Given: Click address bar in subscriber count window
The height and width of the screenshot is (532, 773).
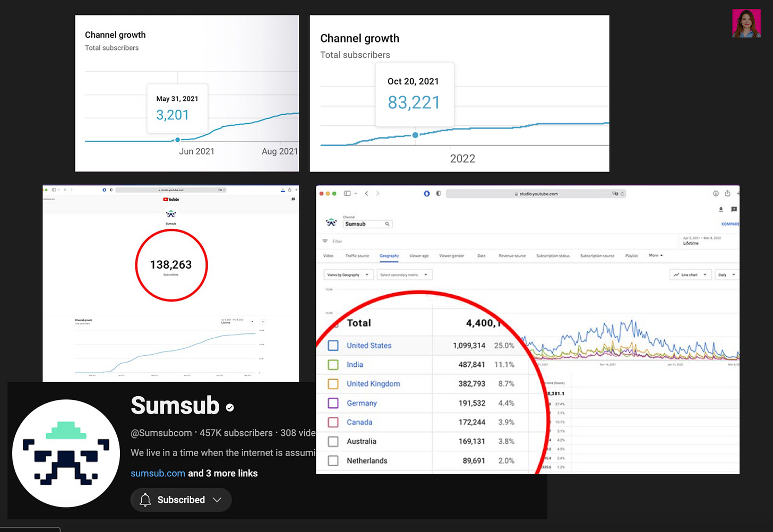Looking at the screenshot, I should (x=171, y=190).
